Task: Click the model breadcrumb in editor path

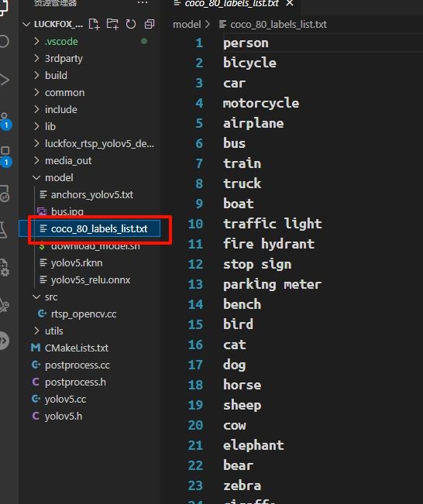Action: tap(187, 25)
